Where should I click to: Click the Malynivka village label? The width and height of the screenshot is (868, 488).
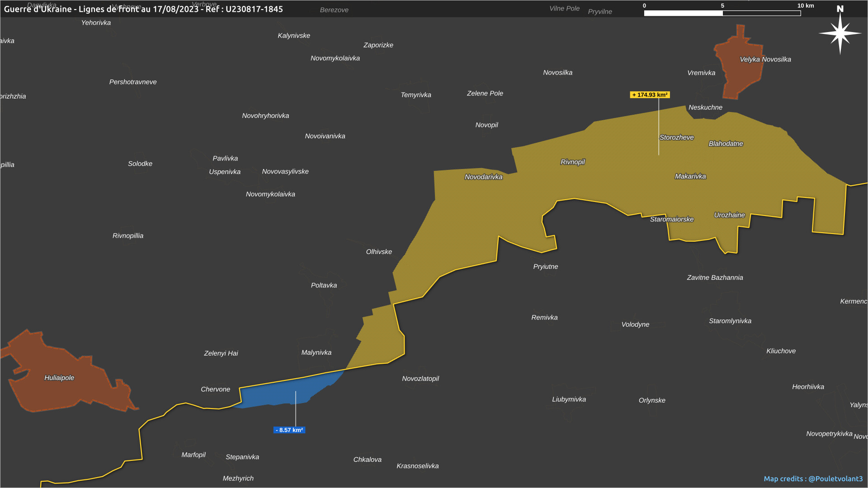(x=316, y=352)
